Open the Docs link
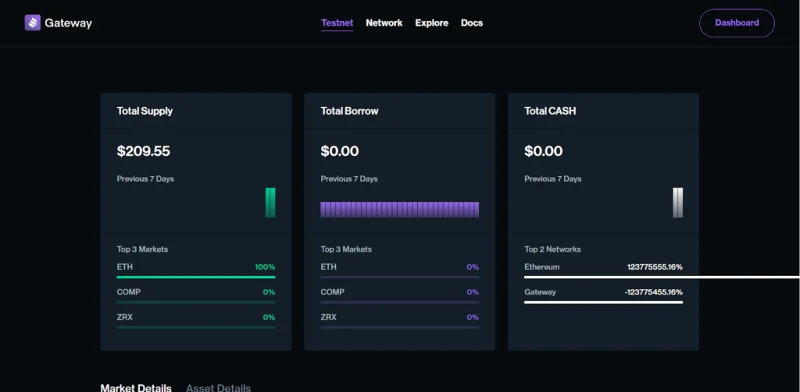 472,23
